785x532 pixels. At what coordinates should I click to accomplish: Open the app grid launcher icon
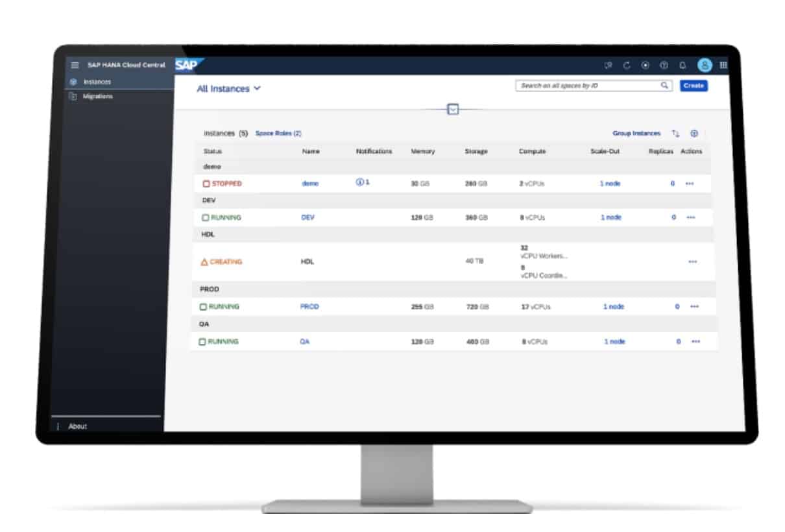click(x=723, y=66)
